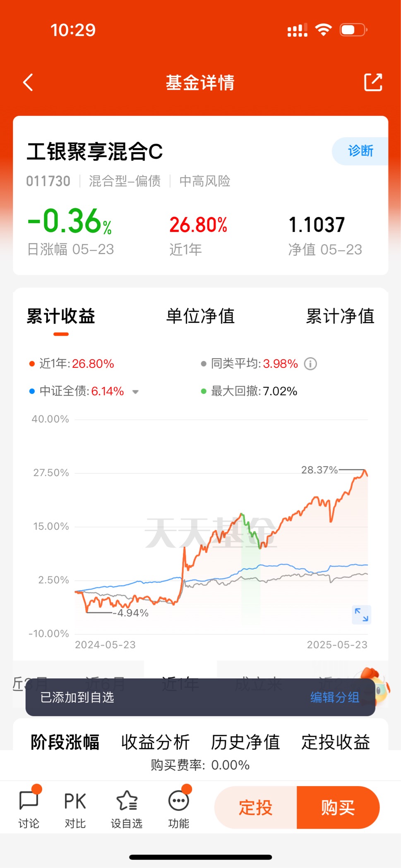Open 功能 more functions icon
The height and width of the screenshot is (868, 401).
179,807
